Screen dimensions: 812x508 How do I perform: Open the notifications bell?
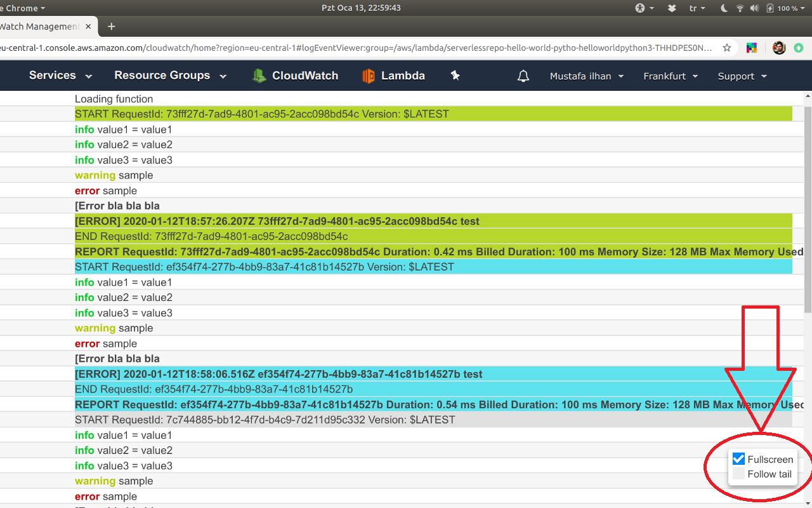click(523, 76)
